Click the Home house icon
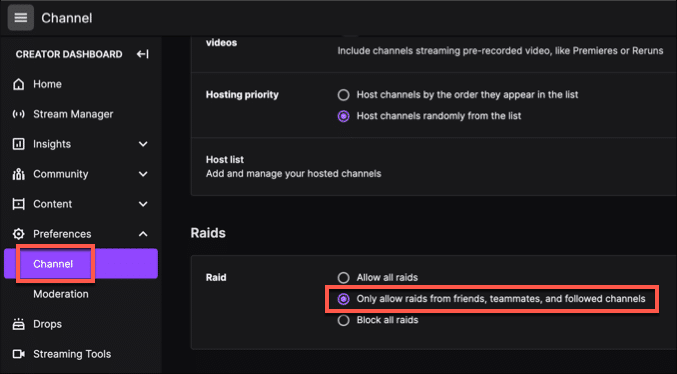This screenshot has height=374, width=677. click(19, 84)
